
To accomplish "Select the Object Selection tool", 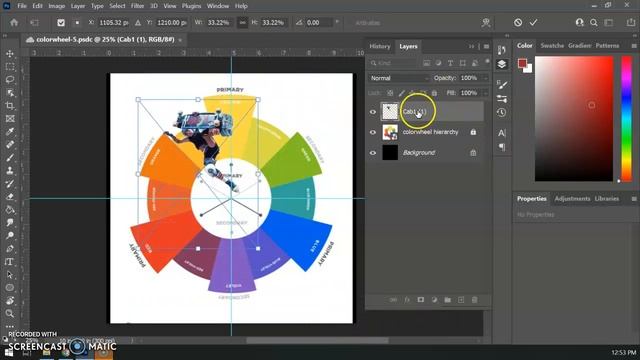I will (10, 93).
